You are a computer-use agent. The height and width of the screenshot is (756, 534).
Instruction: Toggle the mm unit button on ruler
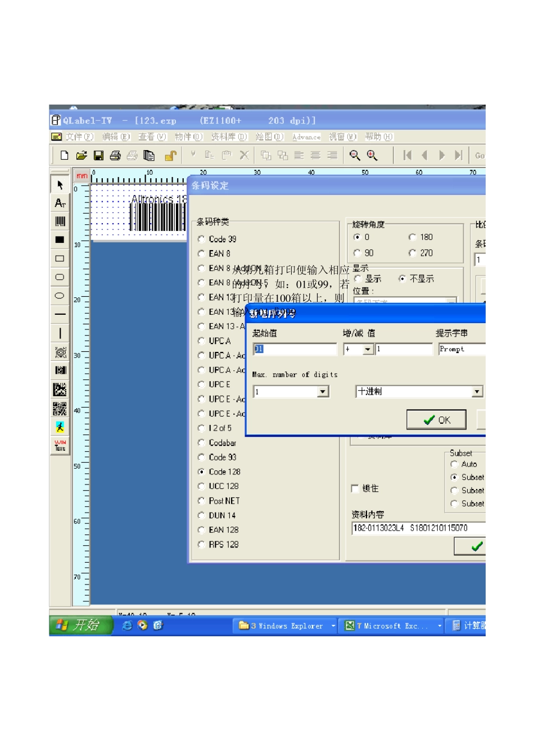click(82, 175)
